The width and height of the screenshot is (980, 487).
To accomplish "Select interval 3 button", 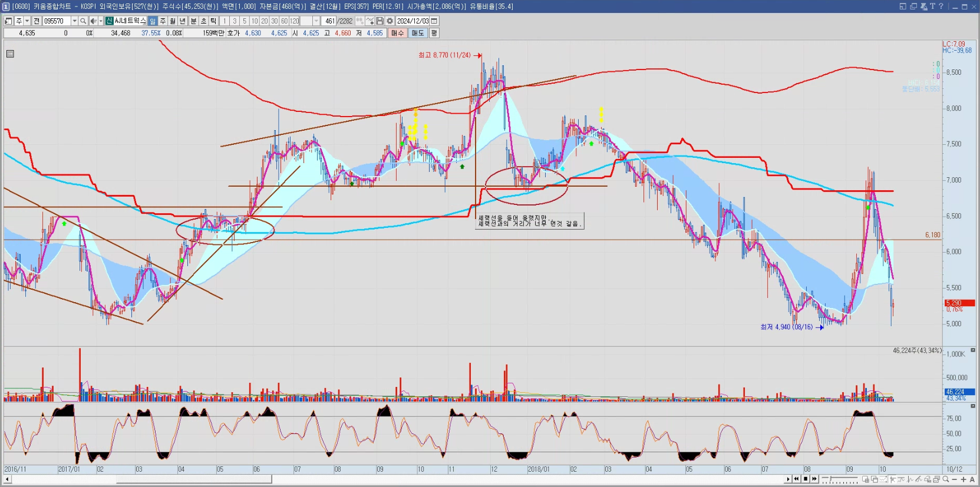I will pyautogui.click(x=235, y=21).
